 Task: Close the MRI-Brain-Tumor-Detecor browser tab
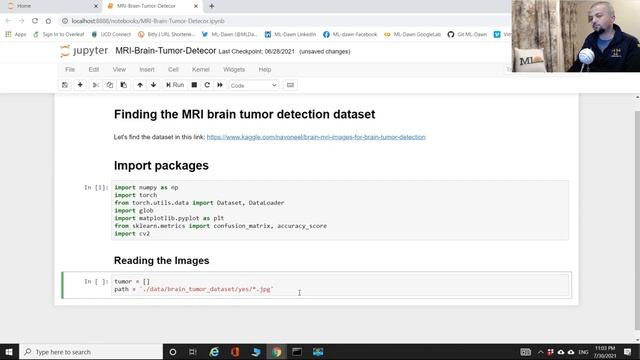click(196, 6)
